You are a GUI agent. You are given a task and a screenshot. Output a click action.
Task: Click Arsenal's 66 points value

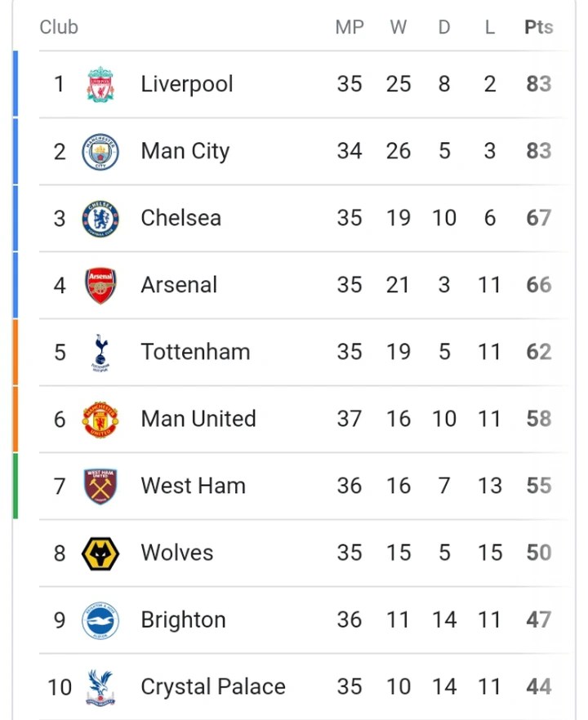(x=538, y=285)
